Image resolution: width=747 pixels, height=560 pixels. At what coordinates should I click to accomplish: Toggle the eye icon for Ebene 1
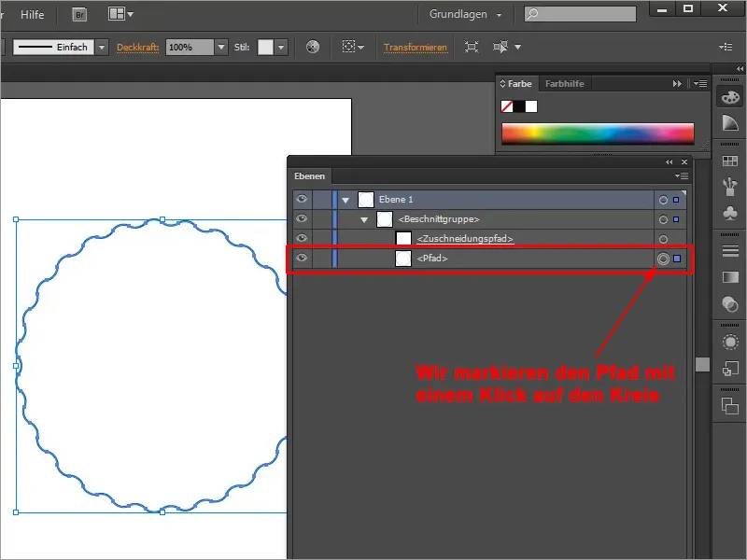pos(301,199)
